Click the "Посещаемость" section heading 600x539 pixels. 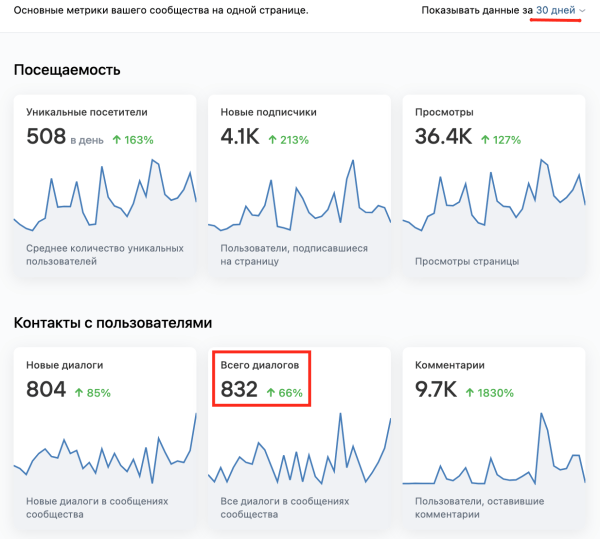[x=67, y=69]
